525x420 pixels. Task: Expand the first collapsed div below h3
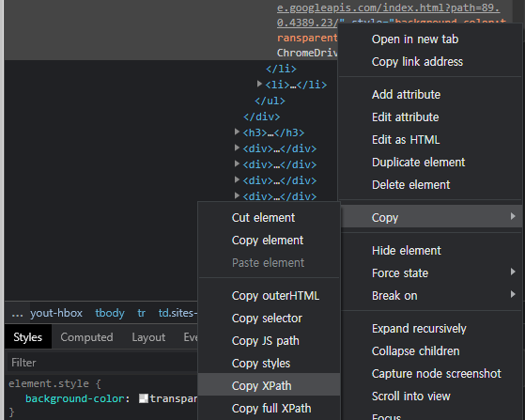point(237,148)
